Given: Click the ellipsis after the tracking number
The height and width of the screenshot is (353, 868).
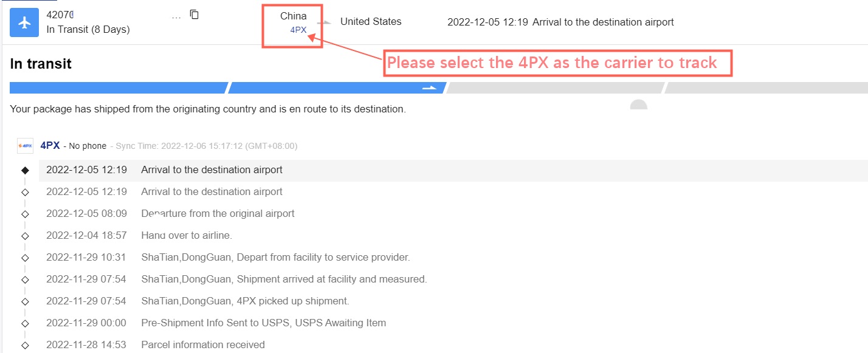Looking at the screenshot, I should point(176,16).
